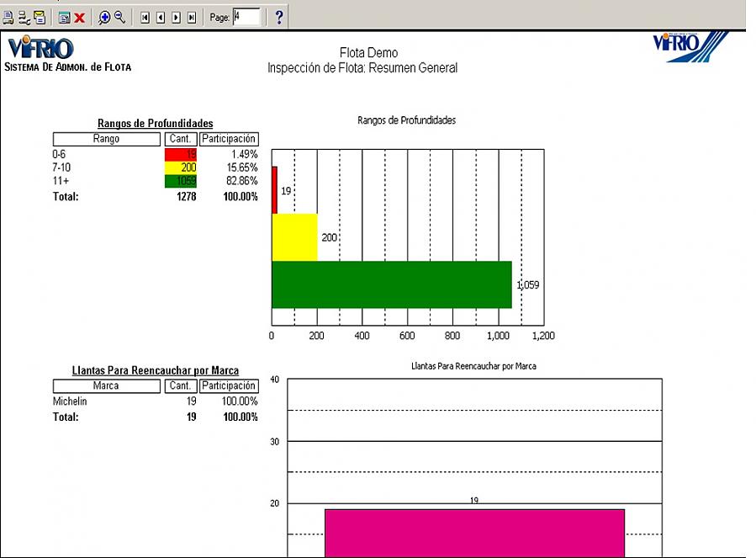Close the preview with the red X
This screenshot has width=756, height=558.
[x=80, y=18]
